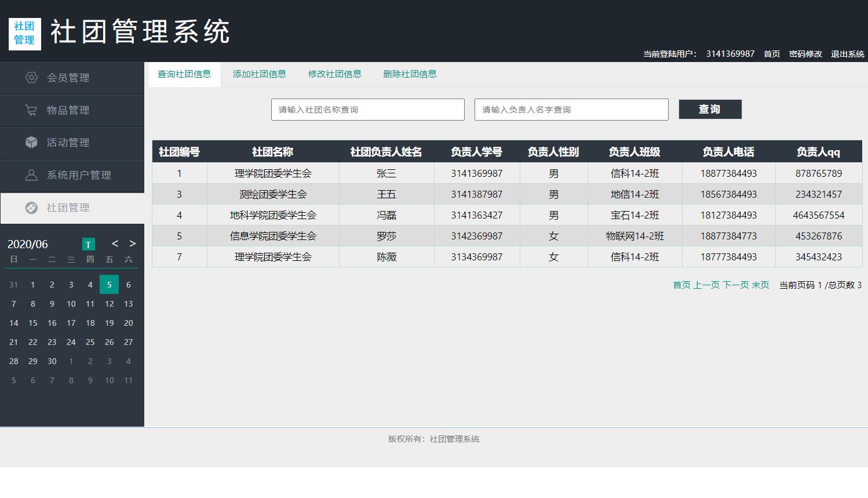Click 退出系统 in the top bar
This screenshot has width=868, height=498.
848,53
